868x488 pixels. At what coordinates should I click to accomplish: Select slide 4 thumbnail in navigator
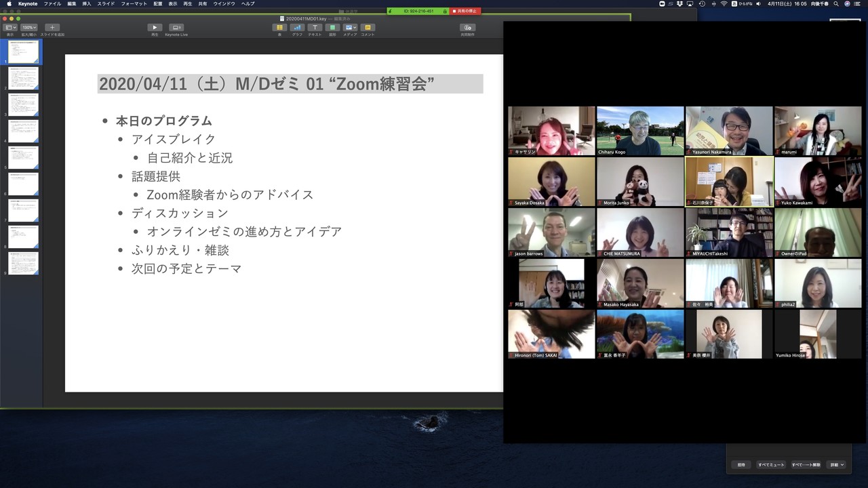click(23, 131)
